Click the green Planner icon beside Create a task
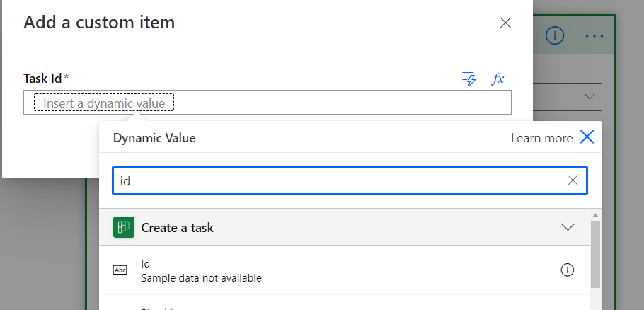 [x=124, y=227]
